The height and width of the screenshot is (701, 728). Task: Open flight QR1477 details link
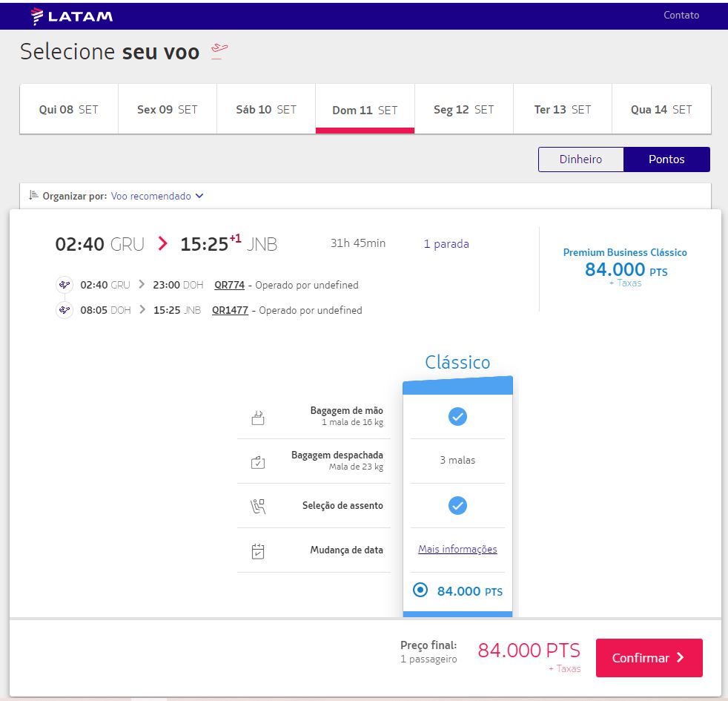pos(231,310)
